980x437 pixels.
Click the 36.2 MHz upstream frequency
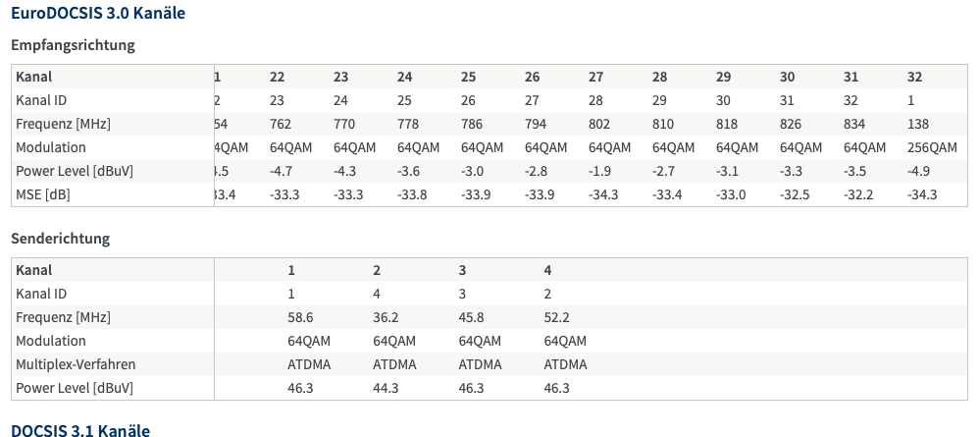[386, 317]
